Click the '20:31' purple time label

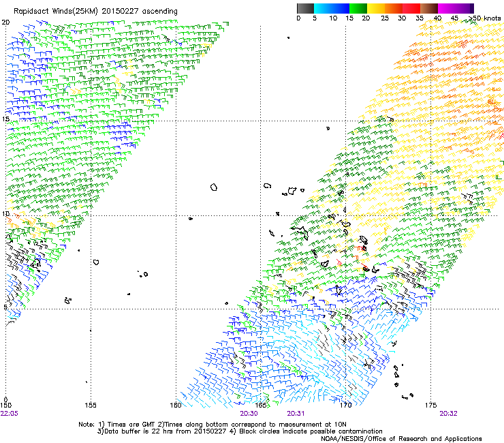[296, 414]
